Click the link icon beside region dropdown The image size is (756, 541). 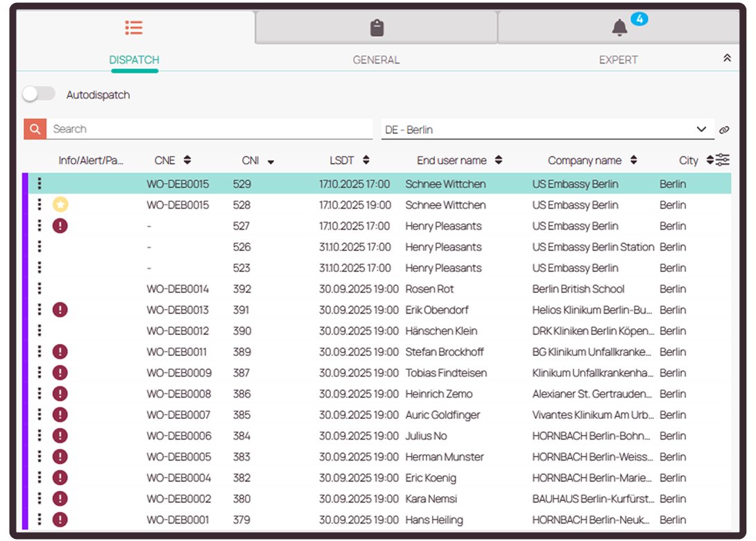pyautogui.click(x=724, y=130)
